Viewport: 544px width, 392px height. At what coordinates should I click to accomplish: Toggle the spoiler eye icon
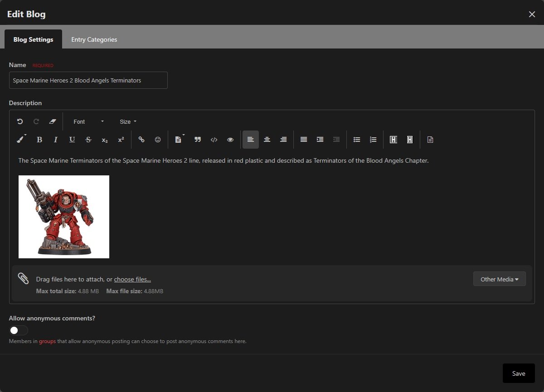tap(230, 140)
